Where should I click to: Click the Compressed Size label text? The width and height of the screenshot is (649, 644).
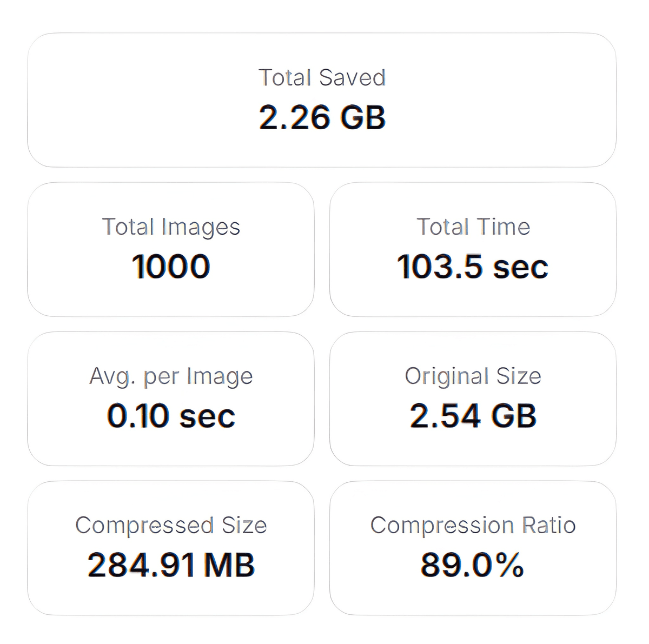pyautogui.click(x=171, y=525)
